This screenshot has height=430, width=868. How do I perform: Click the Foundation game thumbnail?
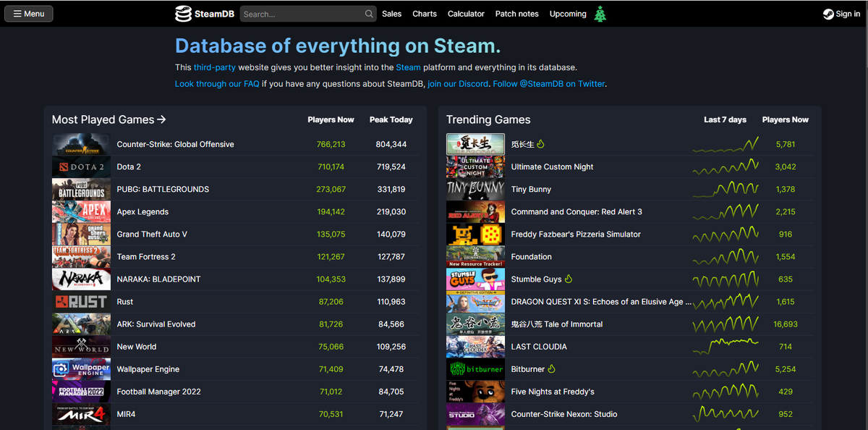[475, 256]
